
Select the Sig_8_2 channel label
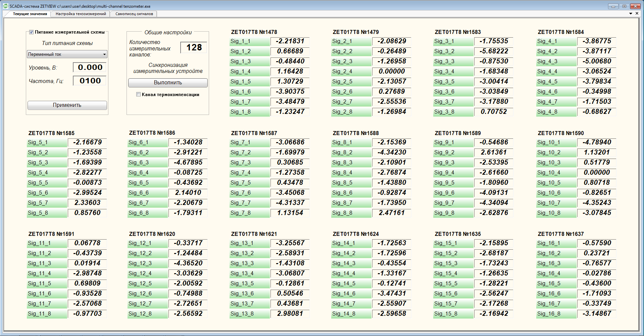pos(352,153)
